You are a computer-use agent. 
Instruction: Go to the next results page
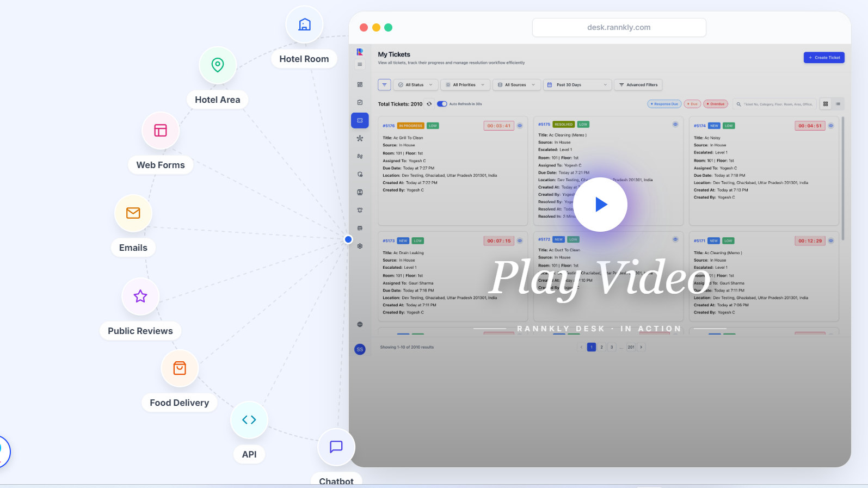[641, 347]
